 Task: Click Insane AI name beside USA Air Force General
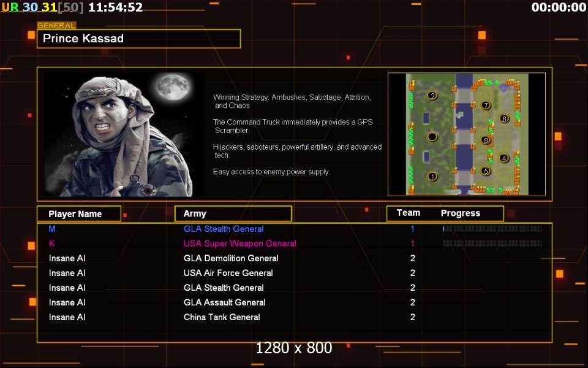67,273
